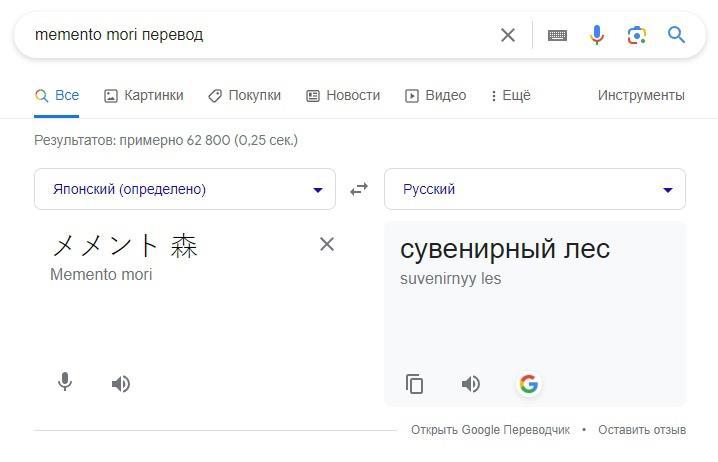718x462 pixels.
Task: Expand the Ещё more options menu
Action: point(511,95)
